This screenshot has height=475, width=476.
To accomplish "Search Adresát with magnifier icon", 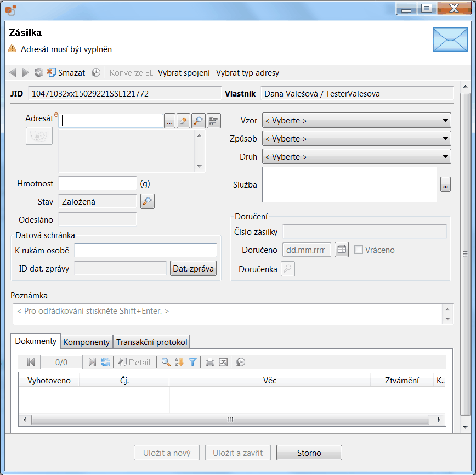I will 198,121.
